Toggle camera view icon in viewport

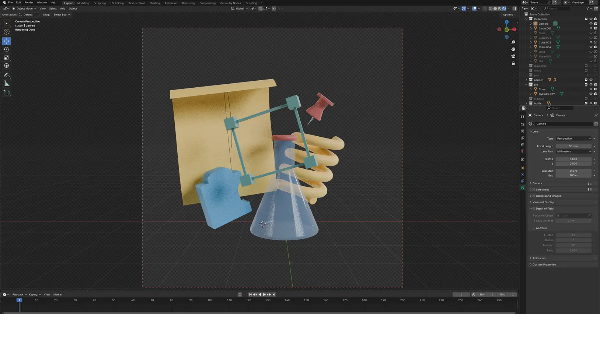click(x=513, y=56)
